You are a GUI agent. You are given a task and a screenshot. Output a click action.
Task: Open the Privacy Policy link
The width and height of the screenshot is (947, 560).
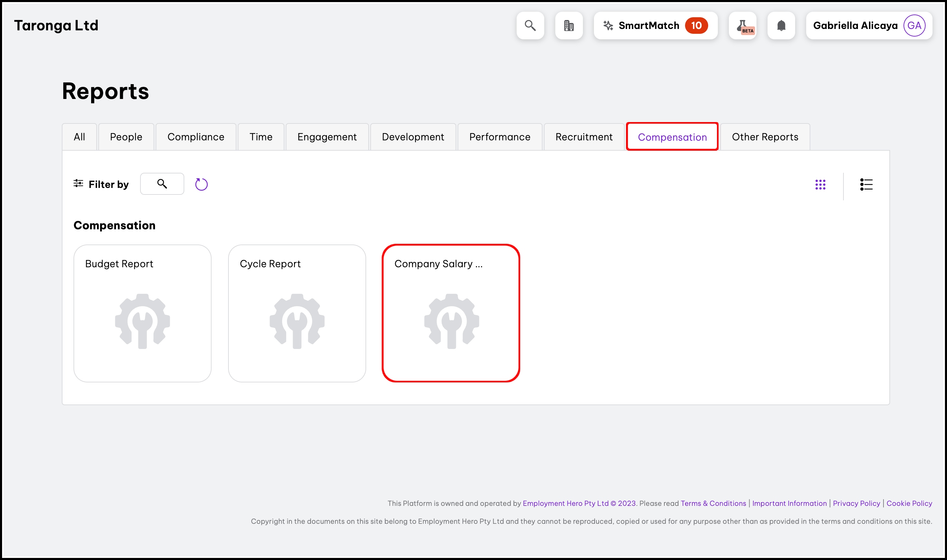point(856,503)
